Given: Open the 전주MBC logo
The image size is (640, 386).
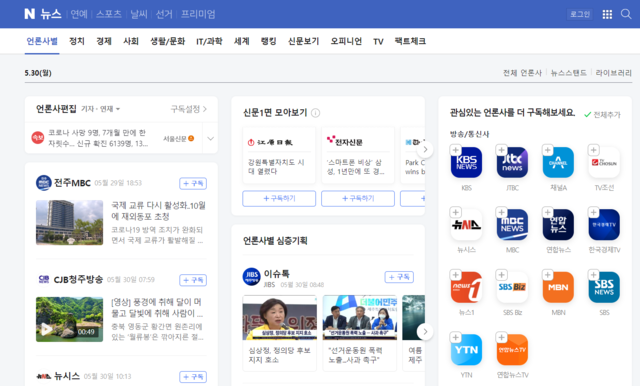Looking at the screenshot, I should (x=44, y=183).
